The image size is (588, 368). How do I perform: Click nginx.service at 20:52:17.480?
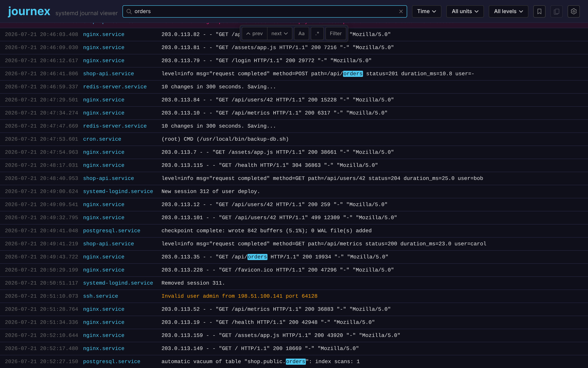coord(104,349)
